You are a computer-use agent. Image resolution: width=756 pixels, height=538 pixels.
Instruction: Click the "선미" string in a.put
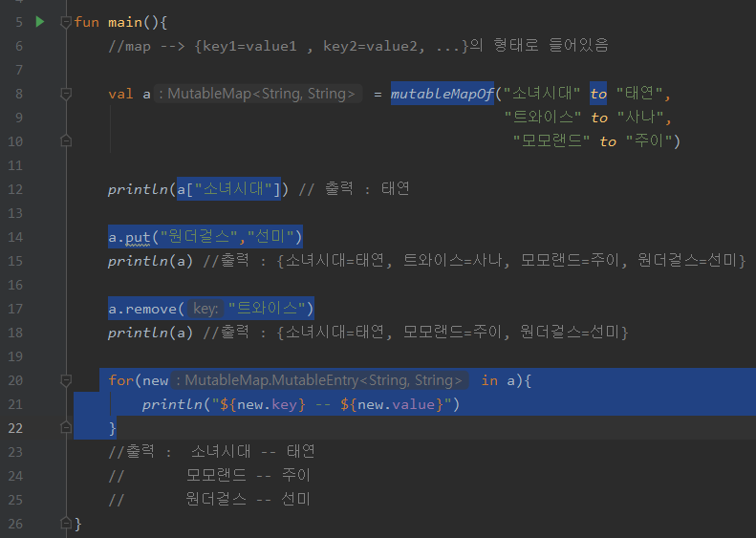(x=271, y=237)
